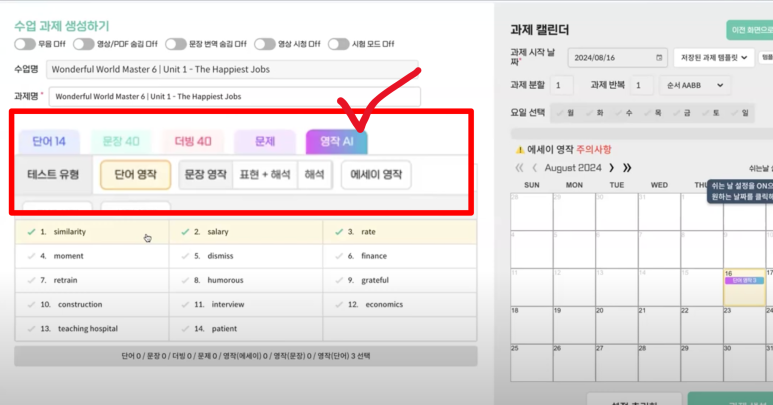Screen dimensions: 773x405
Task: Check the 월 weekday option
Action: coord(565,113)
